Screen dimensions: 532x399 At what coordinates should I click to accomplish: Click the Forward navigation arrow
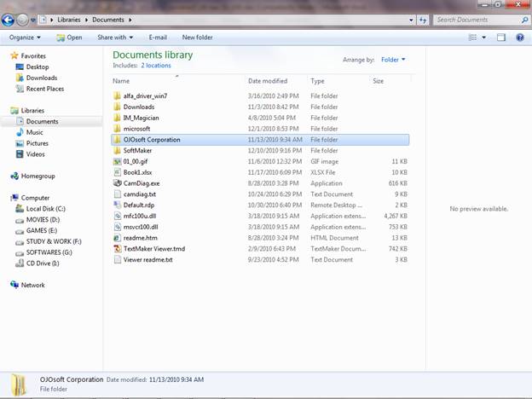22,20
